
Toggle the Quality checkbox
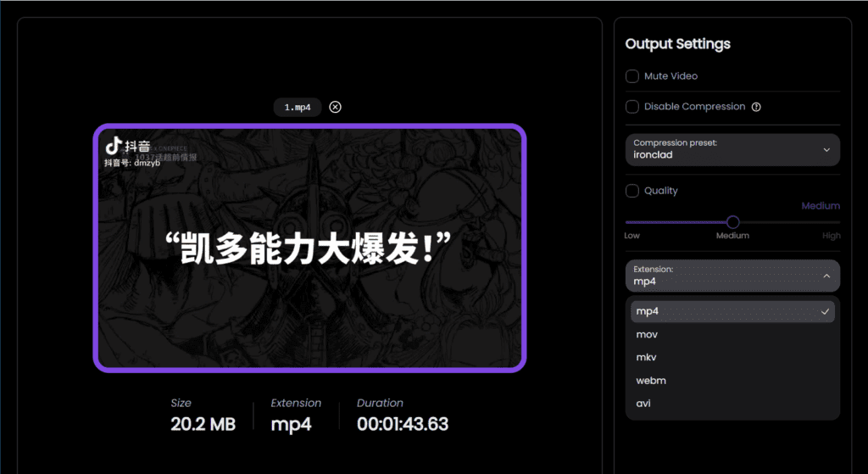(x=632, y=191)
